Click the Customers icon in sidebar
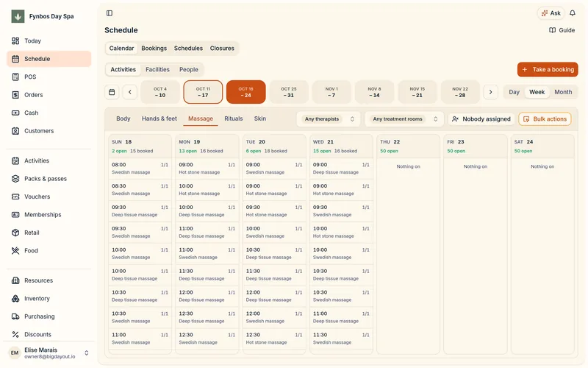 click(15, 131)
